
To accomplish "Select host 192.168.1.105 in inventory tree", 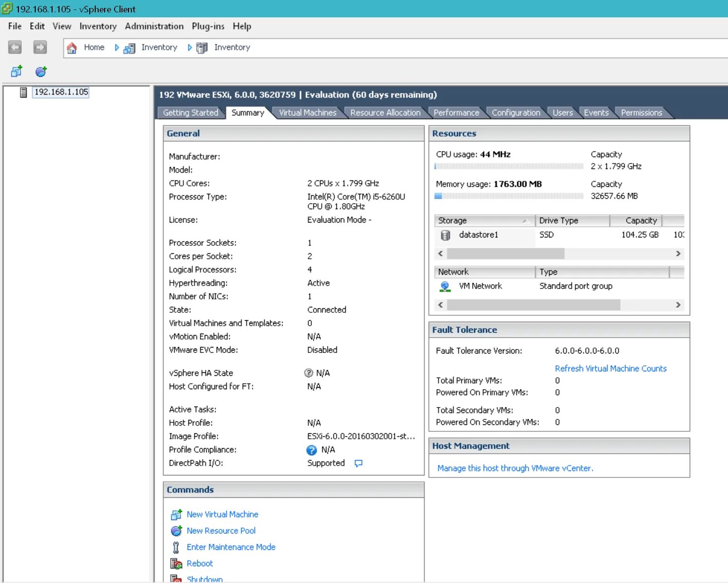I will click(x=61, y=92).
